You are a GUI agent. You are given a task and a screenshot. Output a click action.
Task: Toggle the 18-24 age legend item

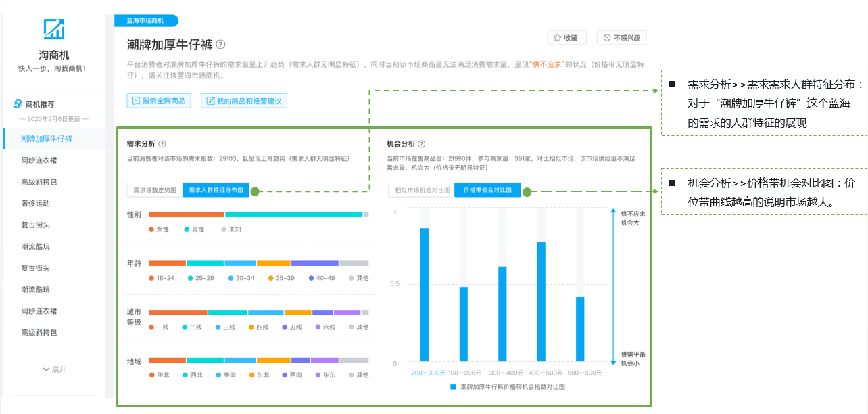click(x=161, y=278)
